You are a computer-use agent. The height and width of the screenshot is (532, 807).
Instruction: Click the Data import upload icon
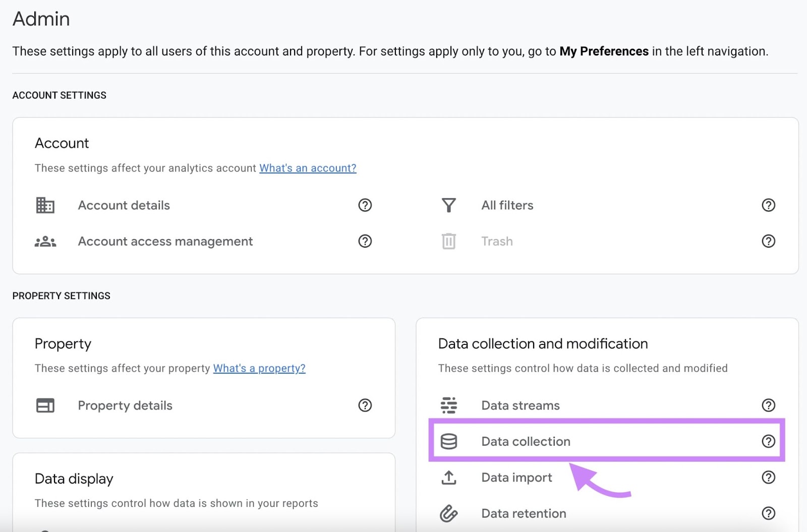click(449, 478)
